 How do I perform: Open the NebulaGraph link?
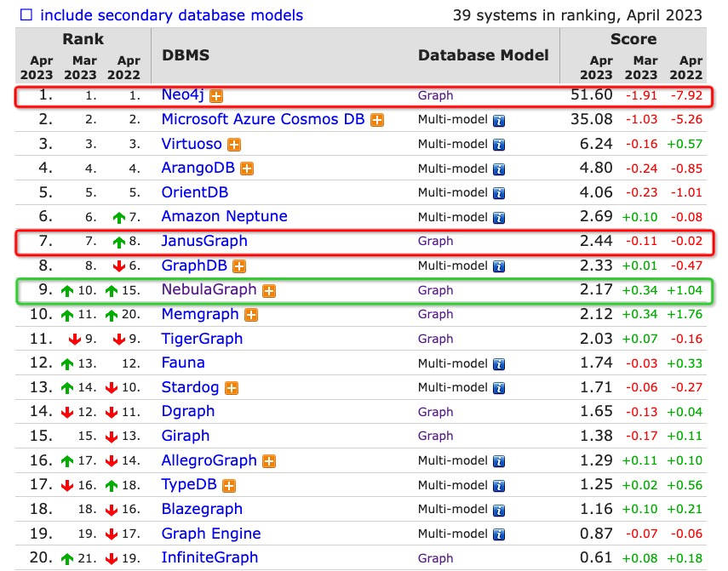(209, 289)
